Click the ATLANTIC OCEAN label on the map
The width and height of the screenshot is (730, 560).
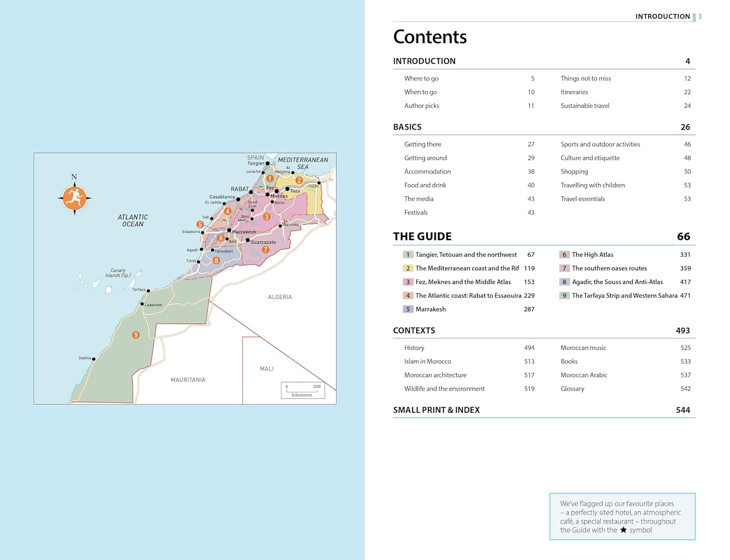pos(133,220)
